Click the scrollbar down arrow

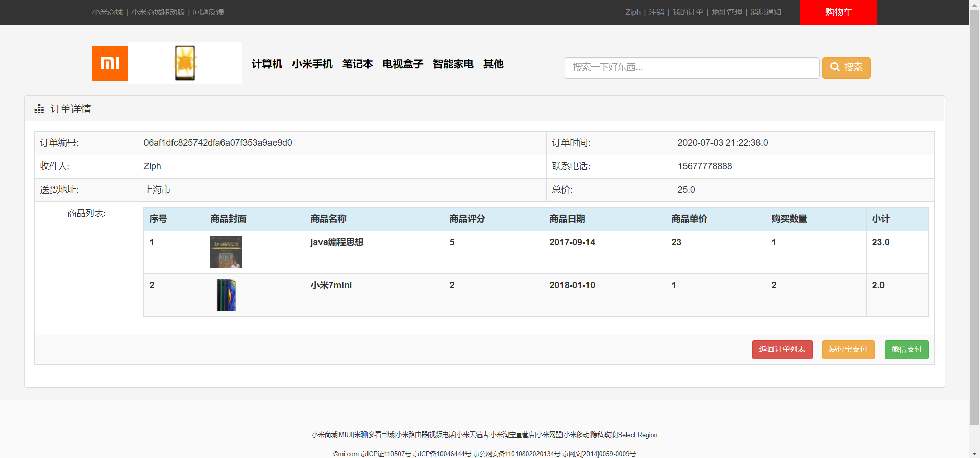[974, 453]
